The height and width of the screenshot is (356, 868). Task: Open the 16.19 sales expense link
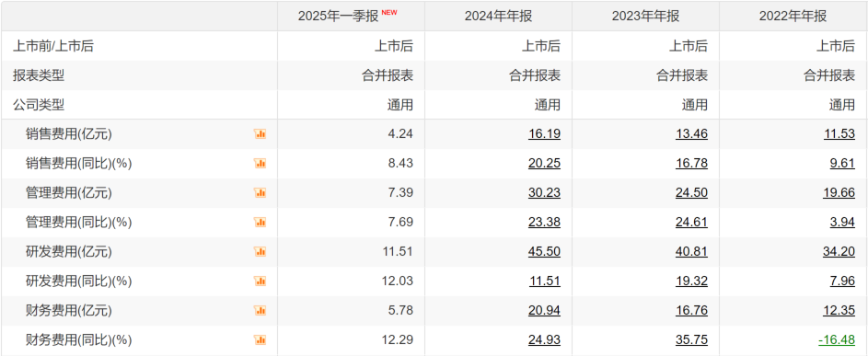pyautogui.click(x=544, y=134)
